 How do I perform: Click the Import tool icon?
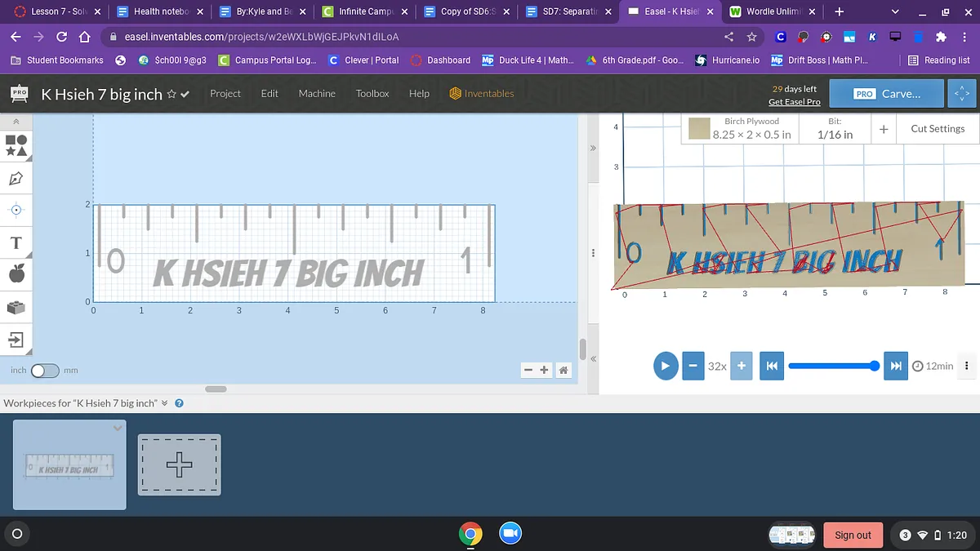point(16,339)
